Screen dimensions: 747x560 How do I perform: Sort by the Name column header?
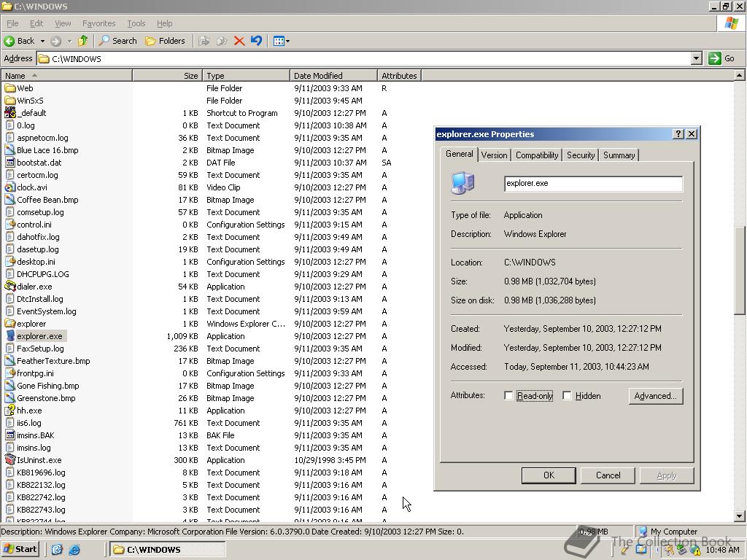tap(66, 76)
